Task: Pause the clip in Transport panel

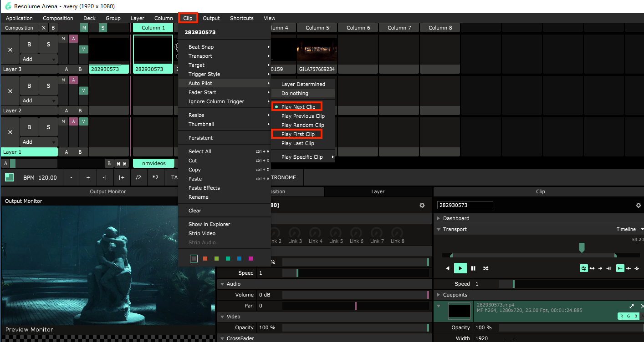Action: pos(473,268)
